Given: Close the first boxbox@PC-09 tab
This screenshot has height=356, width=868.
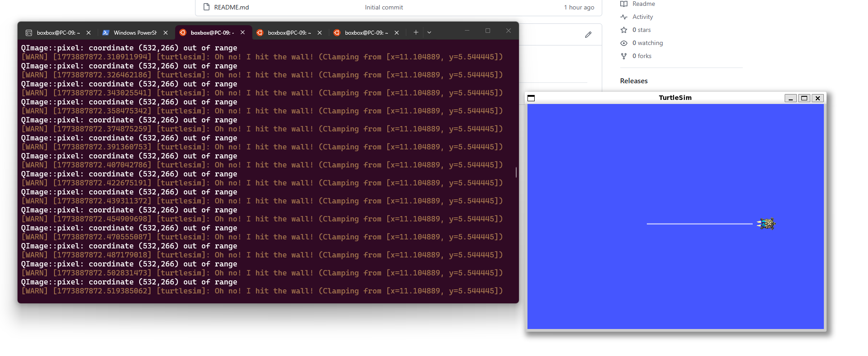Looking at the screenshot, I should point(89,32).
